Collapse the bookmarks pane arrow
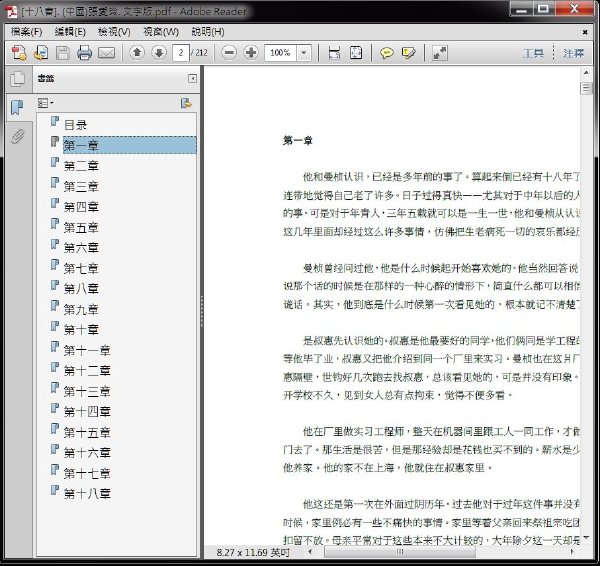The width and height of the screenshot is (600, 566). [x=192, y=78]
